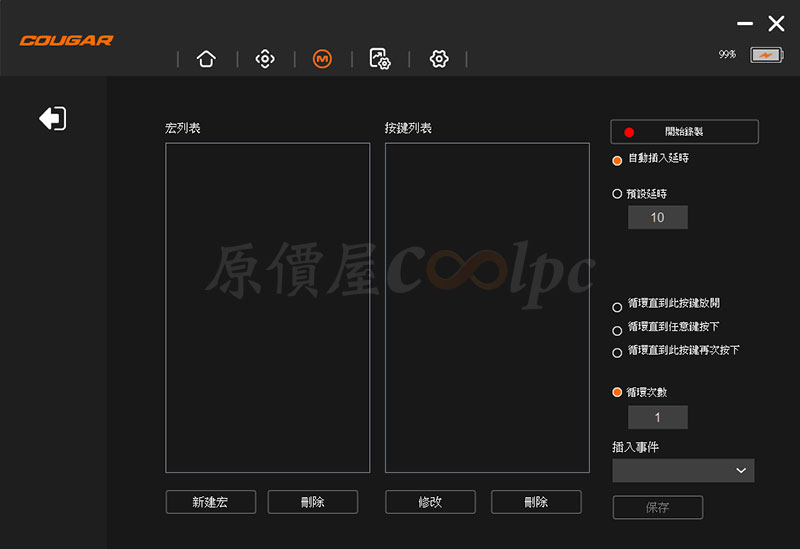This screenshot has width=800, height=549.
Task: Click the default delay value field showing 10
Action: click(658, 217)
